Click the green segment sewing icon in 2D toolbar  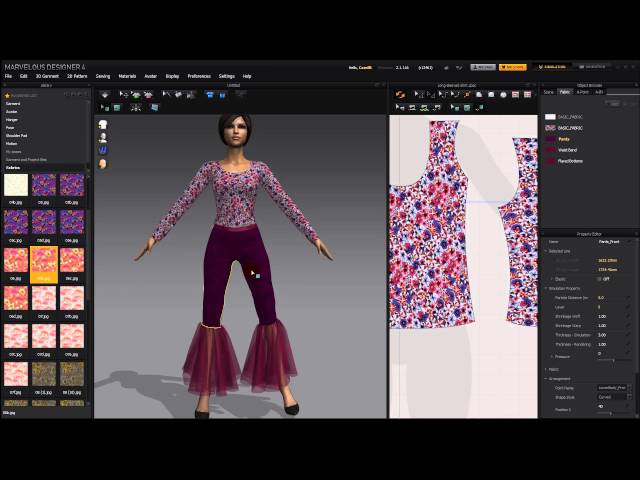coord(424,108)
